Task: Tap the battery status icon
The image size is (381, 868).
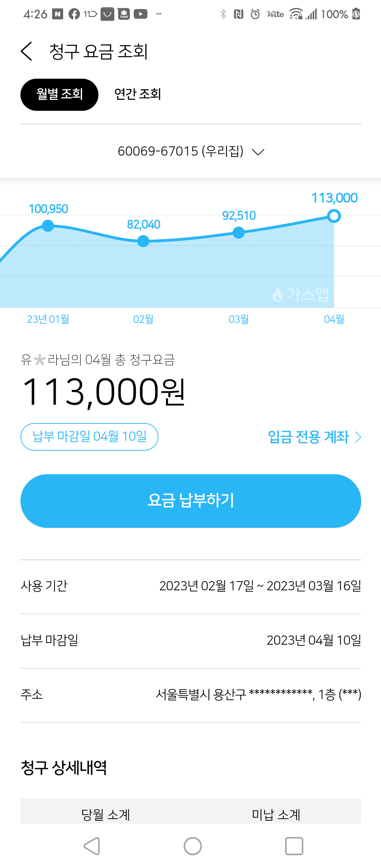Action: [x=356, y=14]
